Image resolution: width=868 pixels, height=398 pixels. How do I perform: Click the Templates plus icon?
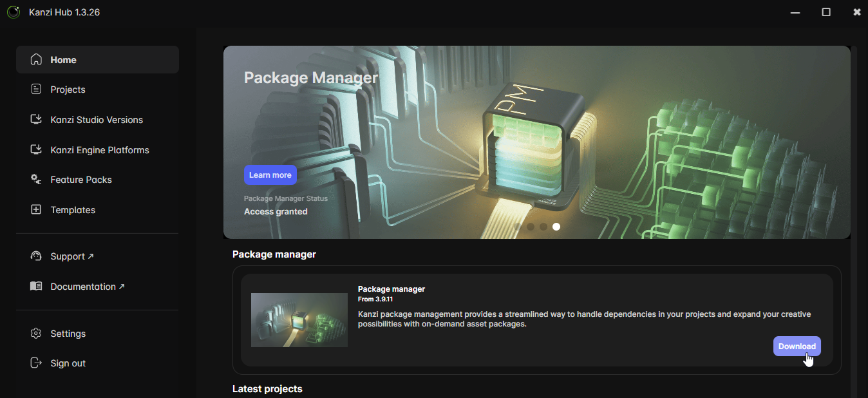pos(36,209)
